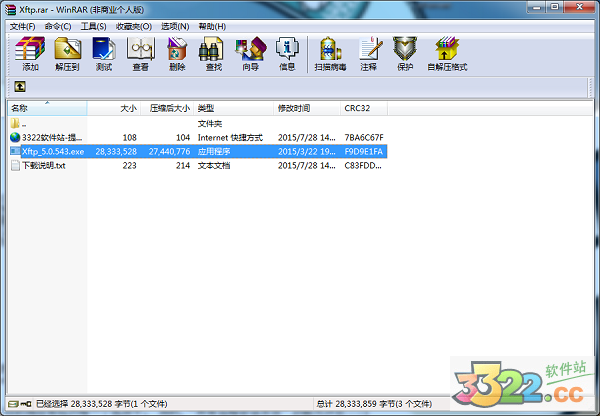
Task: Click the total bytes status text
Action: coord(374,404)
